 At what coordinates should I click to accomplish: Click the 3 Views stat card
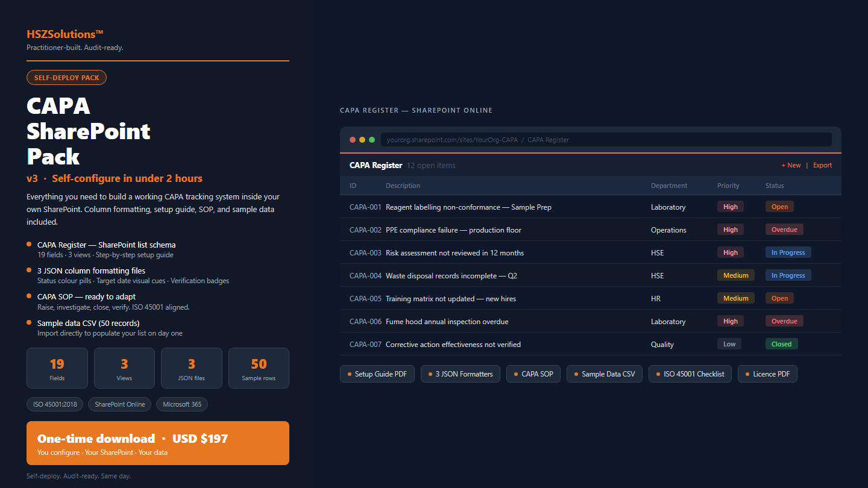[124, 368]
